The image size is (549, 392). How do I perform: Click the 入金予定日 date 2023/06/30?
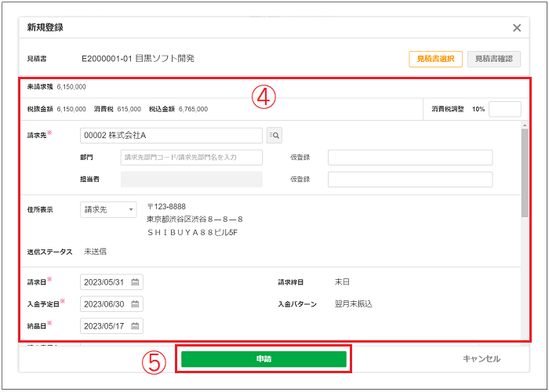[x=104, y=304]
